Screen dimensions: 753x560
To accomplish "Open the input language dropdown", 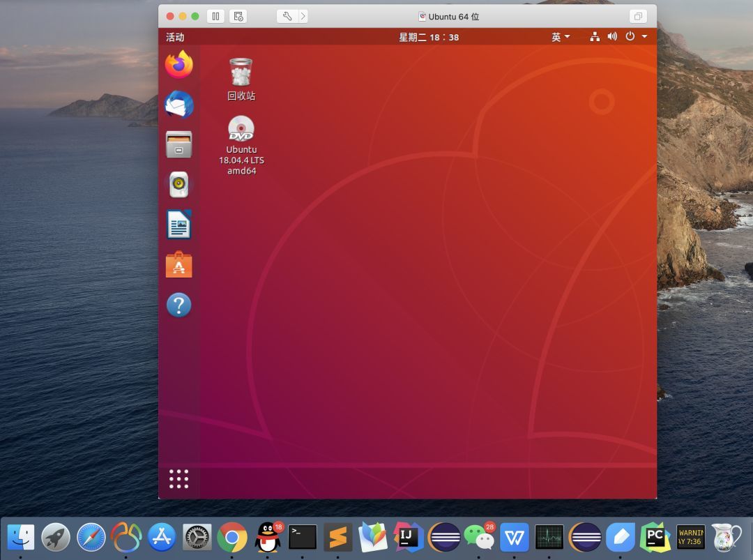I will (561, 37).
